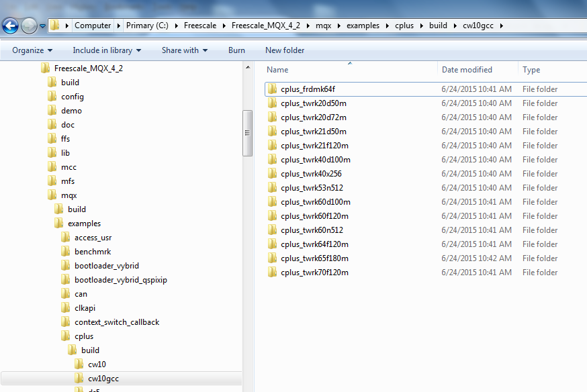The image size is (587, 392).
Task: Navigate to Primary (C:) breadcrumb
Action: [x=147, y=26]
